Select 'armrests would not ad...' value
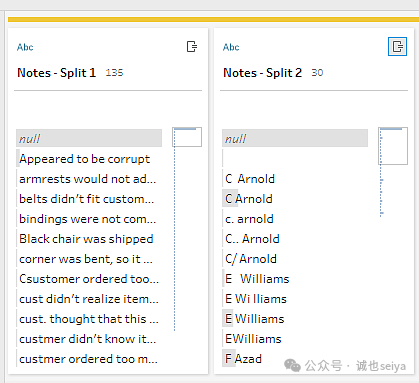This screenshot has width=419, height=383. [89, 179]
